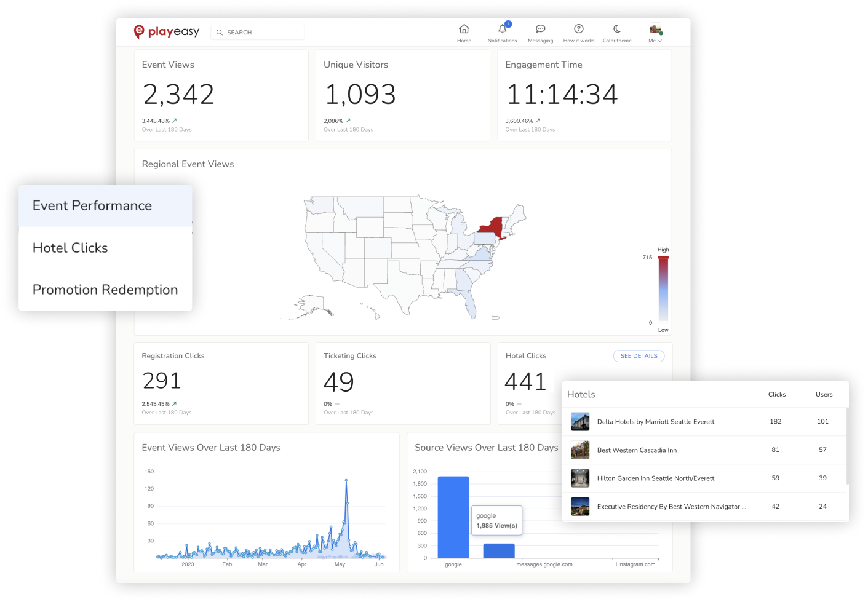Click the 1,093 Unique Visitors value
Screen dimensions: 868x602
coord(360,95)
